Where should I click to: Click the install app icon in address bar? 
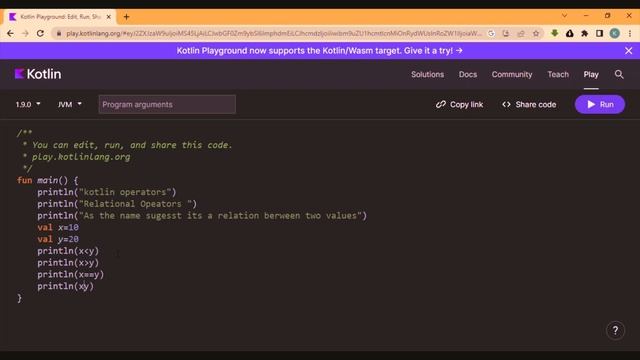[x=506, y=33]
